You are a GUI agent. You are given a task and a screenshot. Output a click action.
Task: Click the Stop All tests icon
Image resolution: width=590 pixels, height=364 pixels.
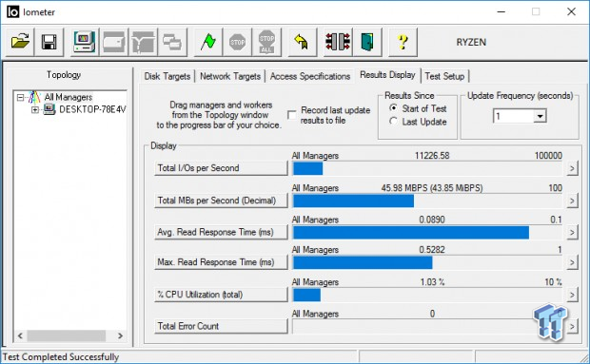[x=266, y=42]
